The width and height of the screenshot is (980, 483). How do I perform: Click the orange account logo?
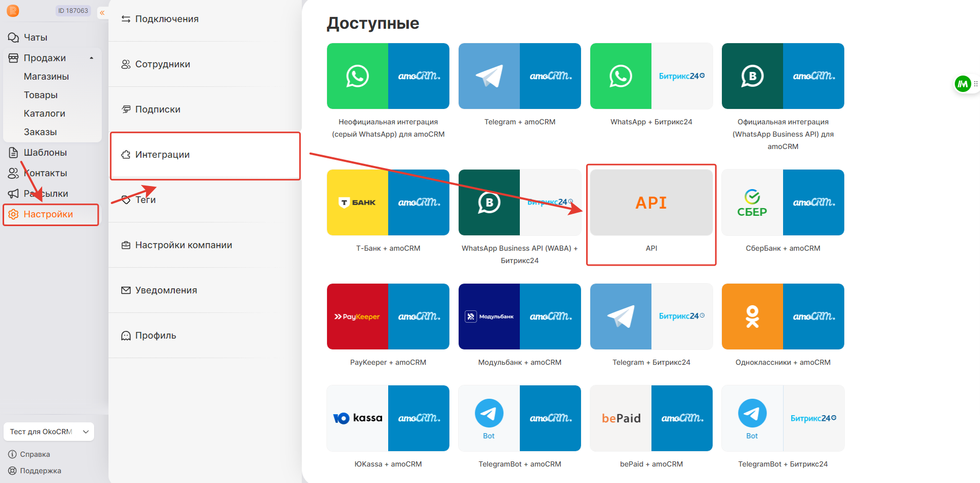click(x=13, y=10)
